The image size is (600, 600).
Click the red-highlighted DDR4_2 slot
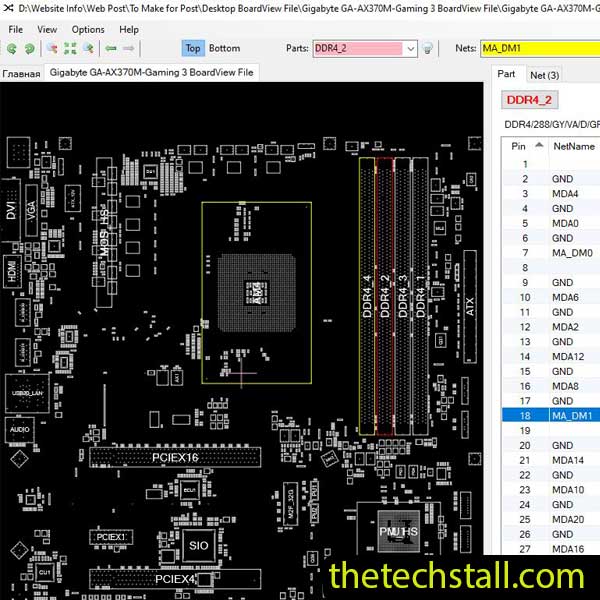[x=385, y=296]
